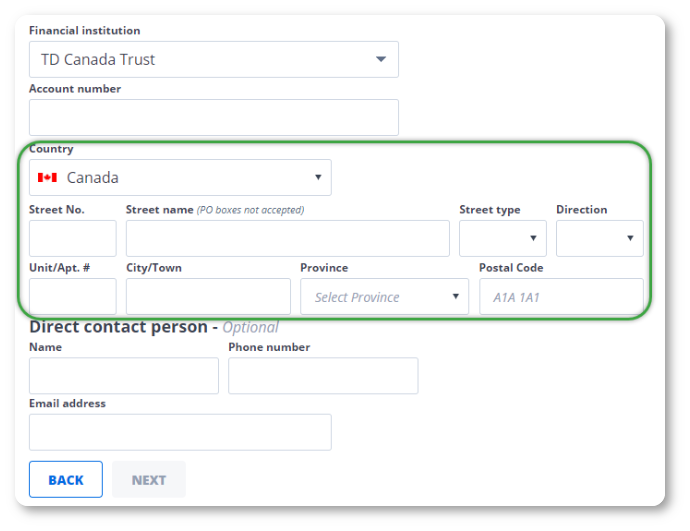This screenshot has height=531, width=690.
Task: Expand the Street type dropdown
Action: (502, 238)
